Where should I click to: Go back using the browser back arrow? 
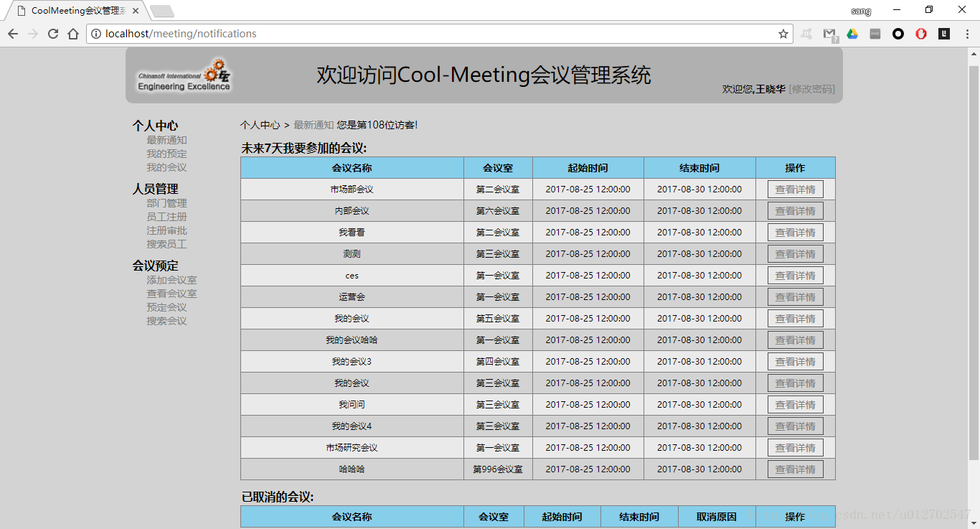pyautogui.click(x=13, y=34)
